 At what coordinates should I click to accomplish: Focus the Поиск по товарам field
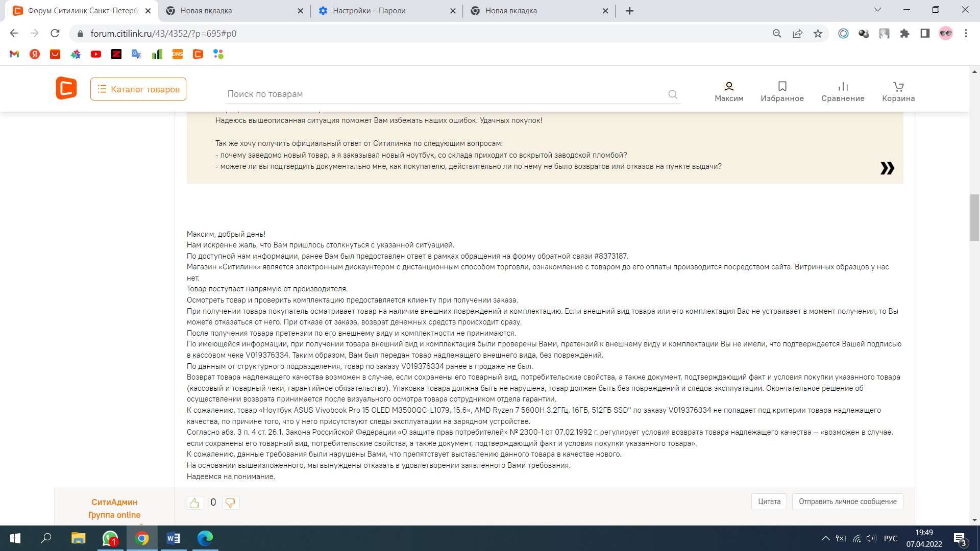444,94
